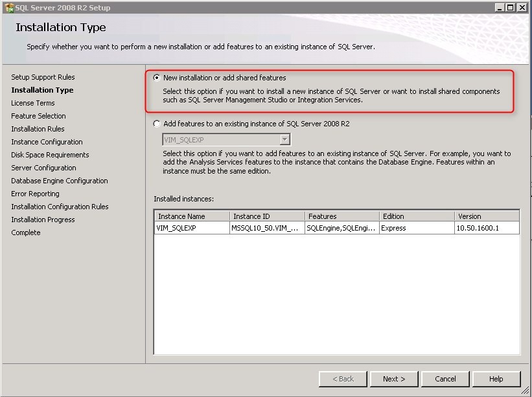532x397 pixels.
Task: Click the Instance Name column header
Action: point(192,216)
